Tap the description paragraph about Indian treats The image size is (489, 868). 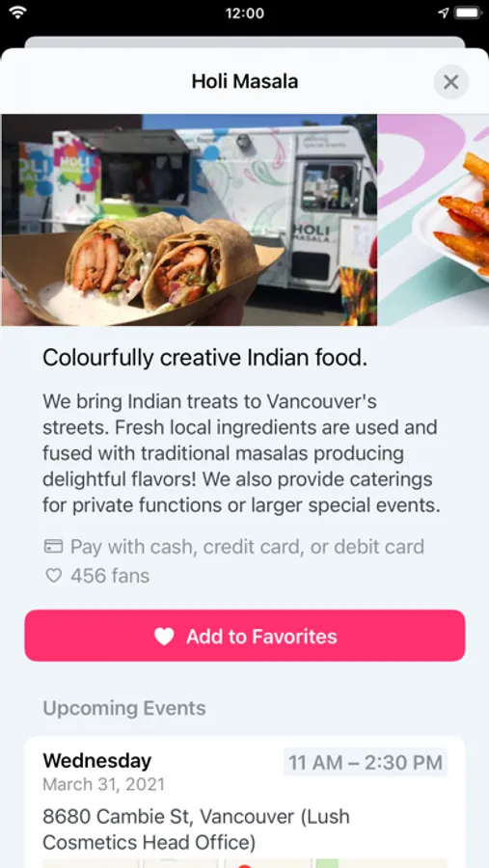pos(241,453)
